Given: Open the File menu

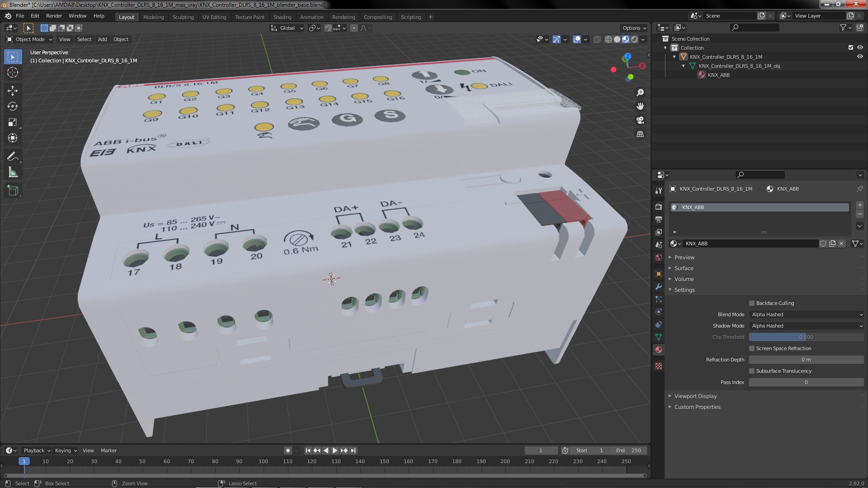Looking at the screenshot, I should (x=20, y=16).
